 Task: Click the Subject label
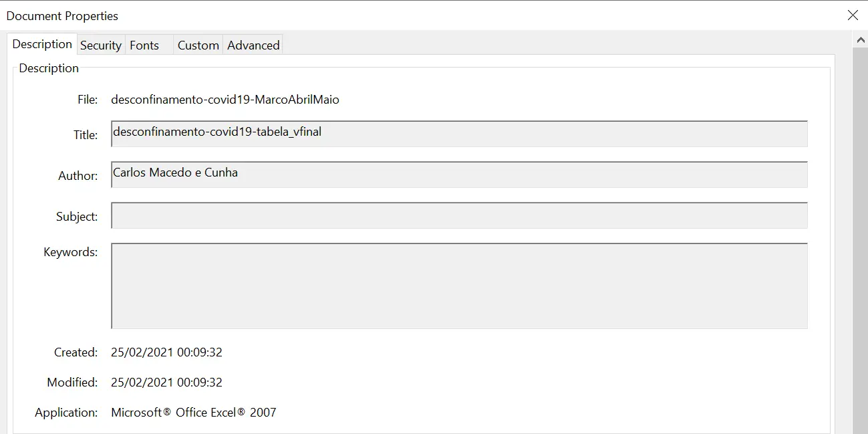click(x=77, y=217)
